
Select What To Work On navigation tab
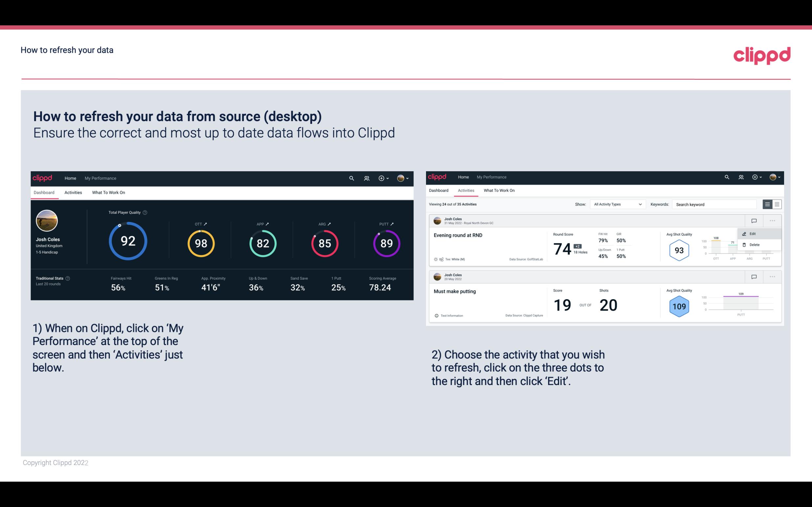pos(108,192)
